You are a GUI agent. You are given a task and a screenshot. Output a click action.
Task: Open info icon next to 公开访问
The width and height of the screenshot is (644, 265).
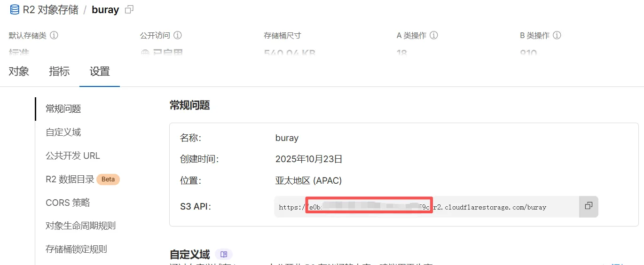[178, 35]
